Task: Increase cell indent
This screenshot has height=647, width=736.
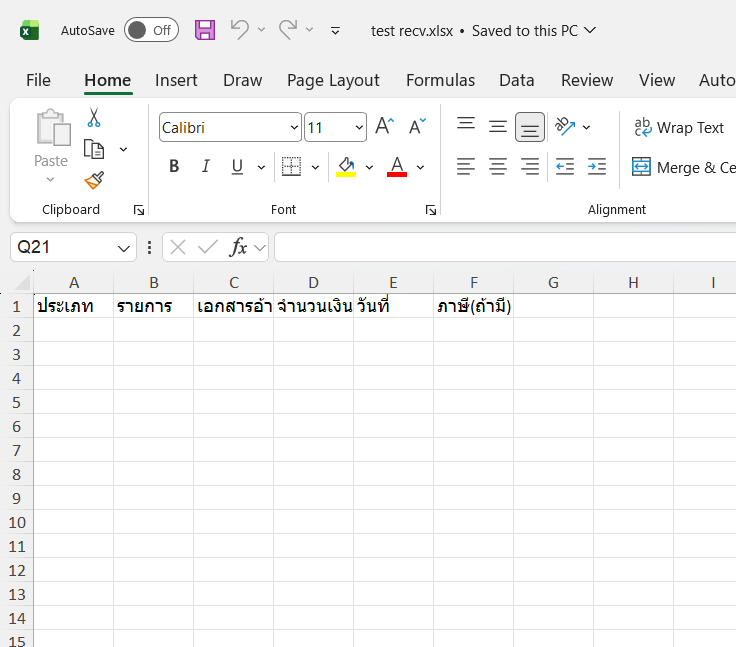Action: pos(597,166)
